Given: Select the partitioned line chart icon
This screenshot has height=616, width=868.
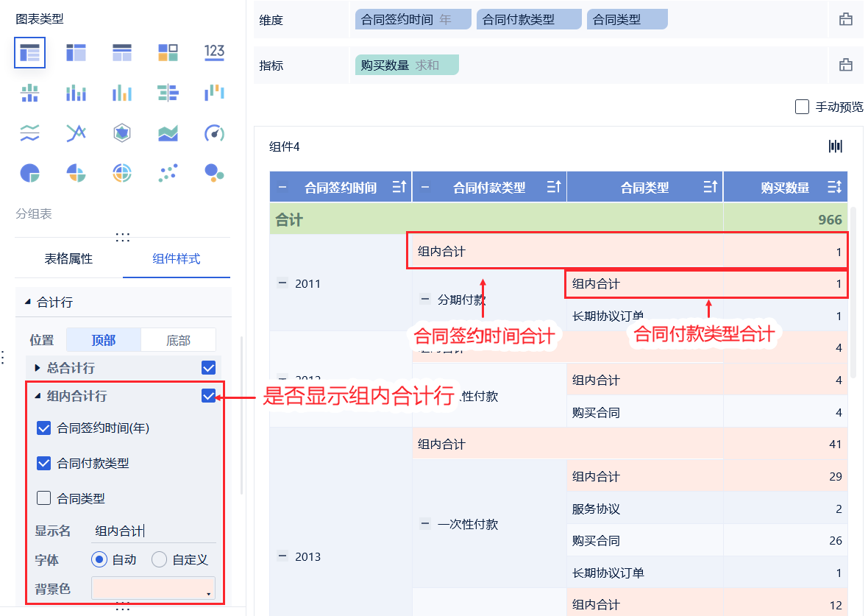Looking at the screenshot, I should point(30,133).
